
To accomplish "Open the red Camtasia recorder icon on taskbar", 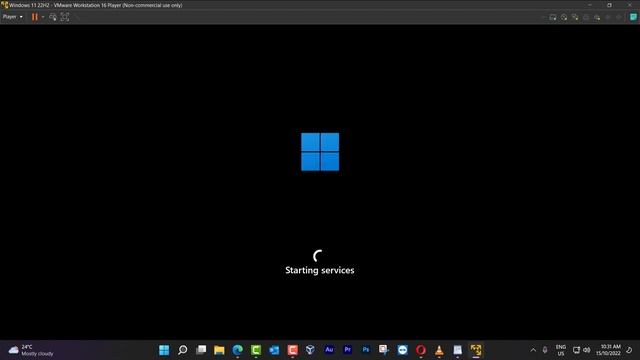I will click(293, 350).
